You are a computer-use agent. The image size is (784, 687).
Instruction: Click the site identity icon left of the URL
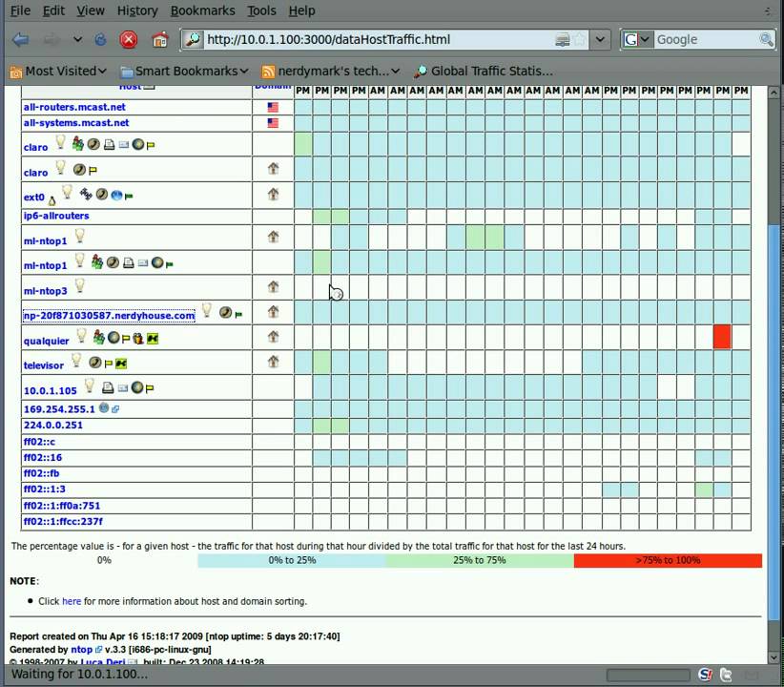coord(193,39)
